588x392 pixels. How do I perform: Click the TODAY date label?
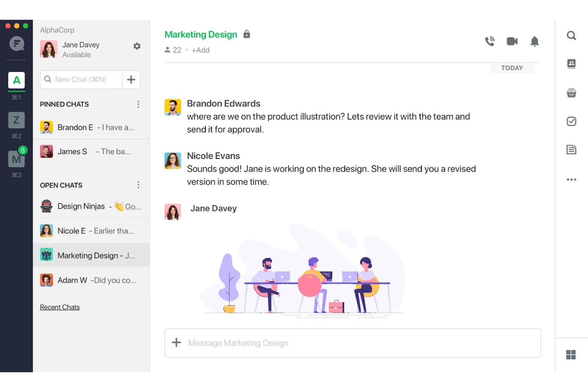(x=512, y=68)
